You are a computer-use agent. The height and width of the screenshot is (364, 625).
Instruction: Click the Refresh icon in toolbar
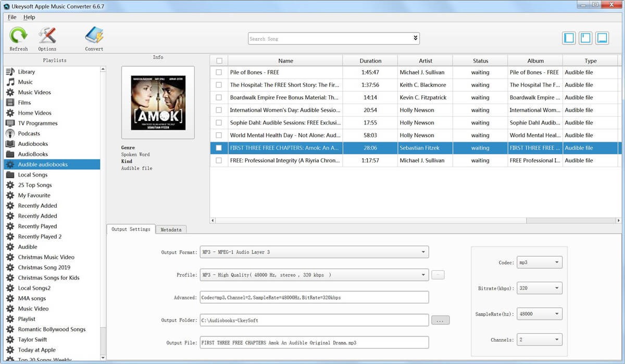pyautogui.click(x=18, y=36)
